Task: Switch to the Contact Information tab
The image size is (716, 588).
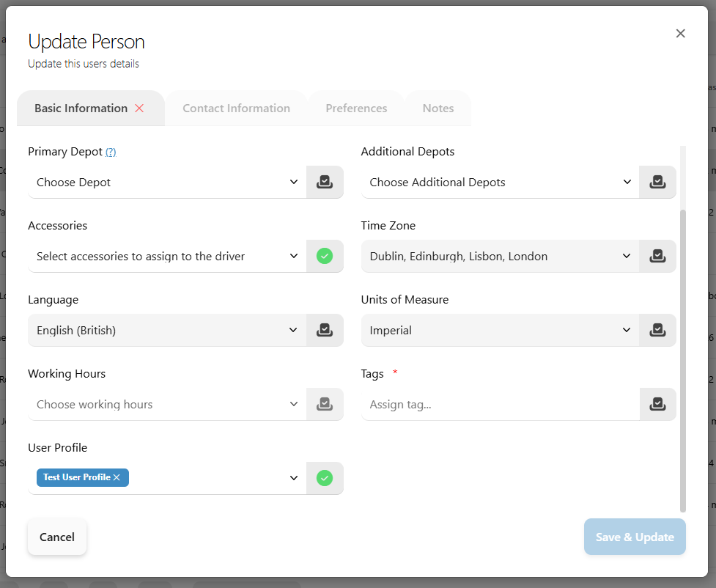Action: click(236, 108)
